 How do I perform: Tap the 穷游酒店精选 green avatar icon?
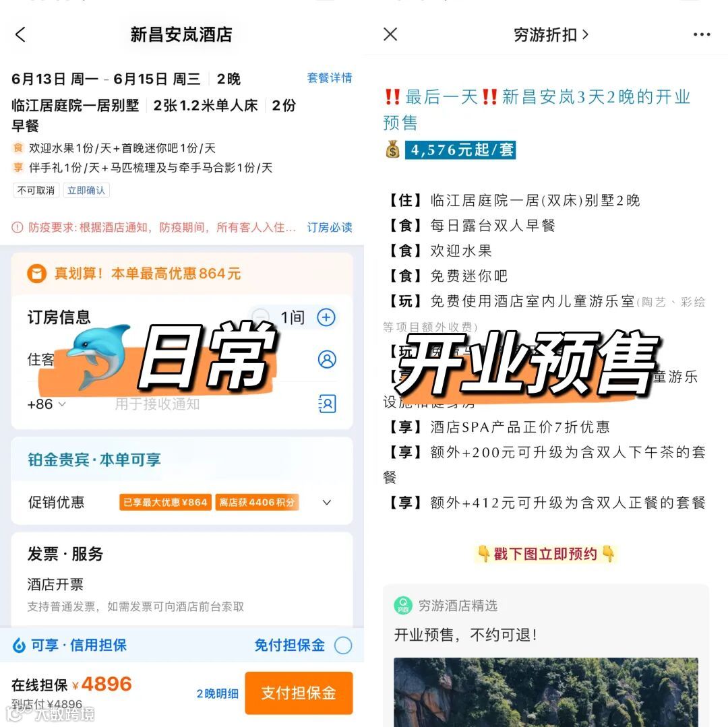402,605
